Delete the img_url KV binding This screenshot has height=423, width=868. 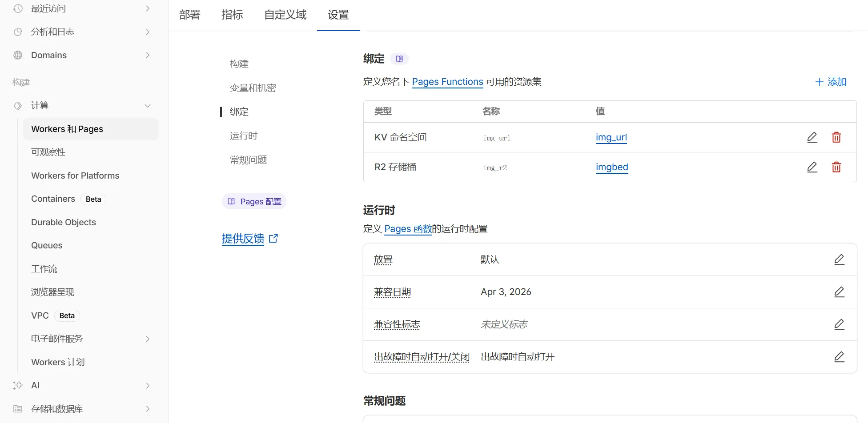point(836,137)
